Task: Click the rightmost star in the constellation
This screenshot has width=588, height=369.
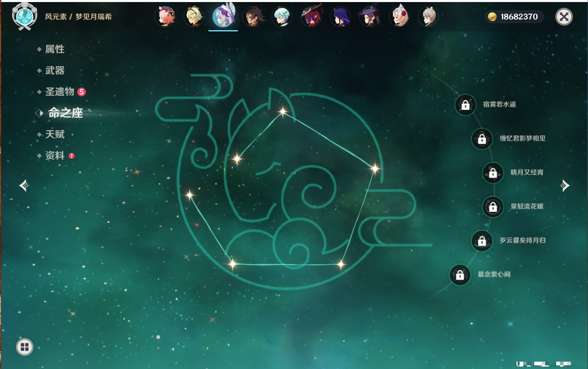Action: 375,168
